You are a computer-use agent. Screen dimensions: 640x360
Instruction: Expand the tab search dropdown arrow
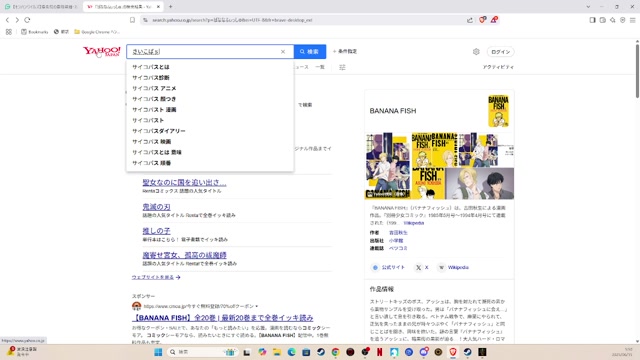[x=588, y=7]
